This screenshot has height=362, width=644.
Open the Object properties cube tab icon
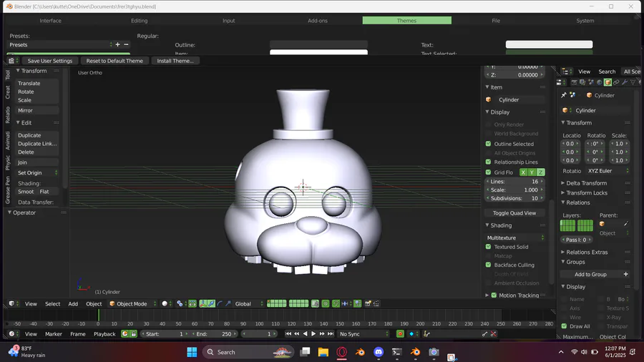pos(608,82)
